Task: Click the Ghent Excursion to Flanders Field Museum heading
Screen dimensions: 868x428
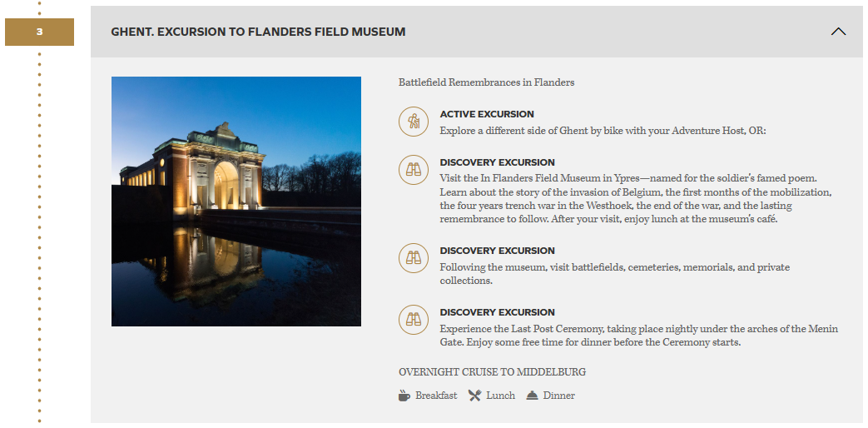Action: 258,32
